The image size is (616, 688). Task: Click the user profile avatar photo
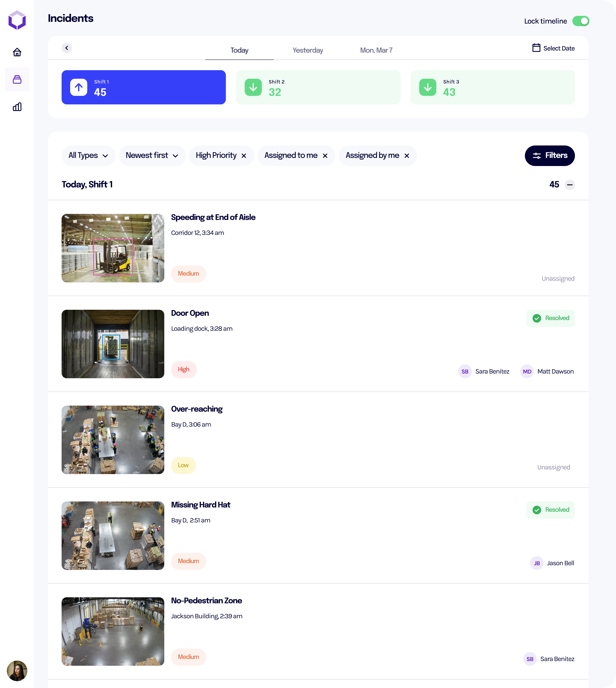coord(17,671)
